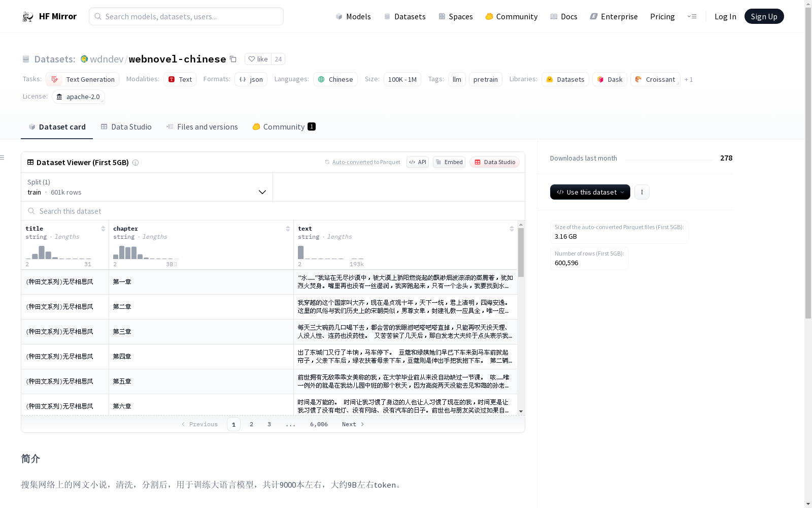Click the Previous page button
The width and height of the screenshot is (812, 508).
coord(199,424)
